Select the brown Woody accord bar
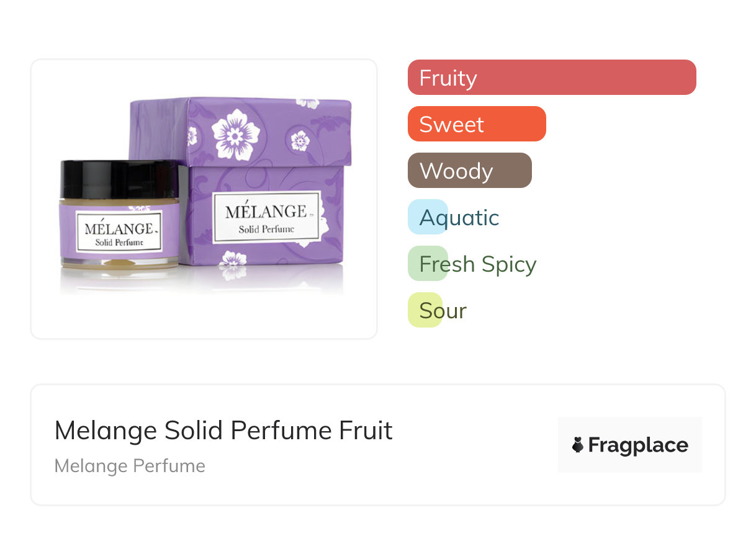 click(469, 171)
